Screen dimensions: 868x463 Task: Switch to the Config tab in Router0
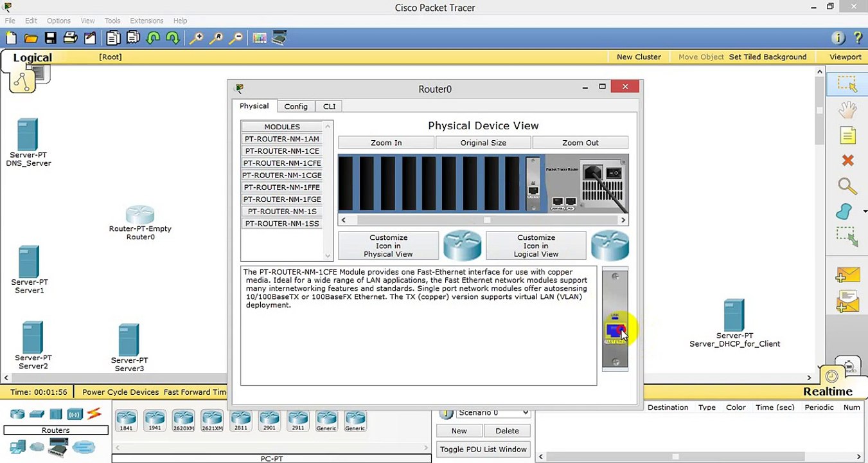pyautogui.click(x=296, y=106)
